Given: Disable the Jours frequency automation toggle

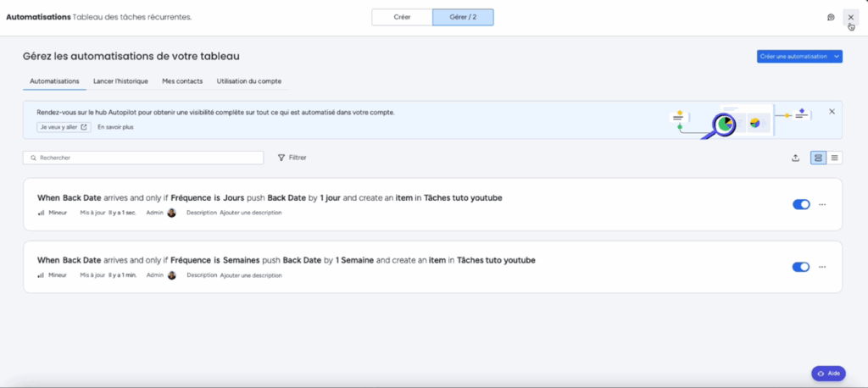Looking at the screenshot, I should (x=801, y=204).
